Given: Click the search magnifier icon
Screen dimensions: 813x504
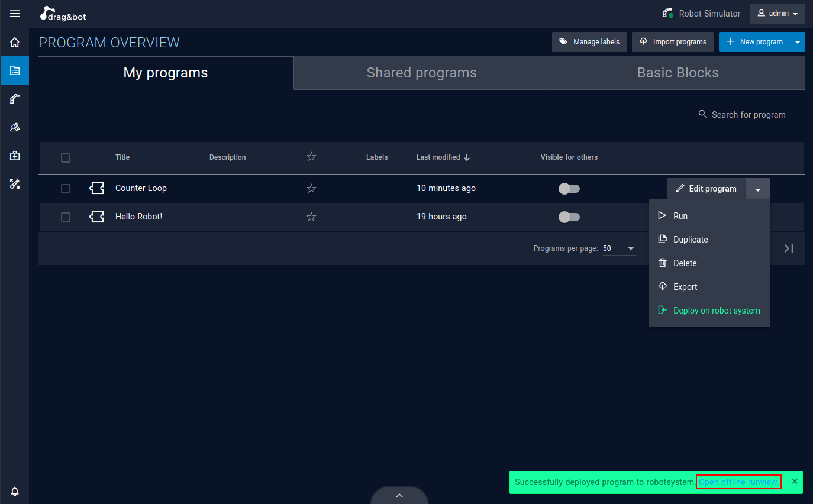Looking at the screenshot, I should [703, 114].
